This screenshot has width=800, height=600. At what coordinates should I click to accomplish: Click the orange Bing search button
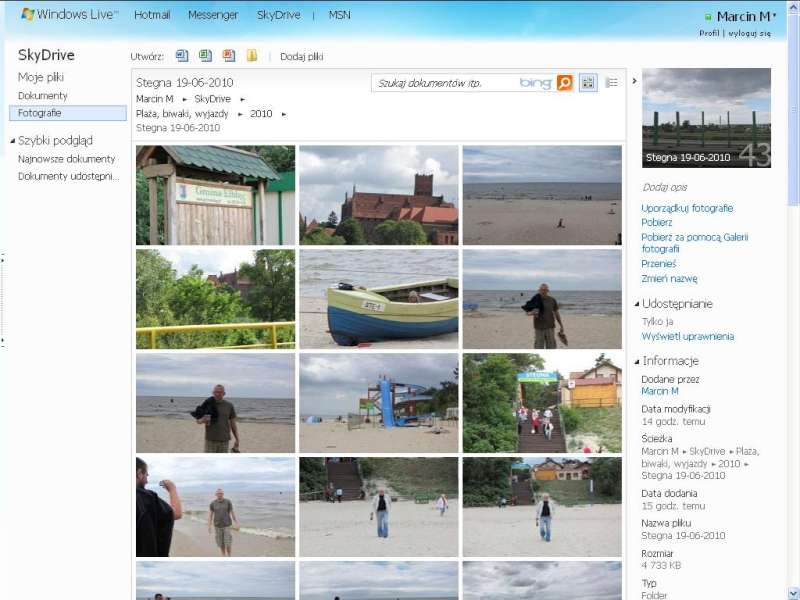565,83
